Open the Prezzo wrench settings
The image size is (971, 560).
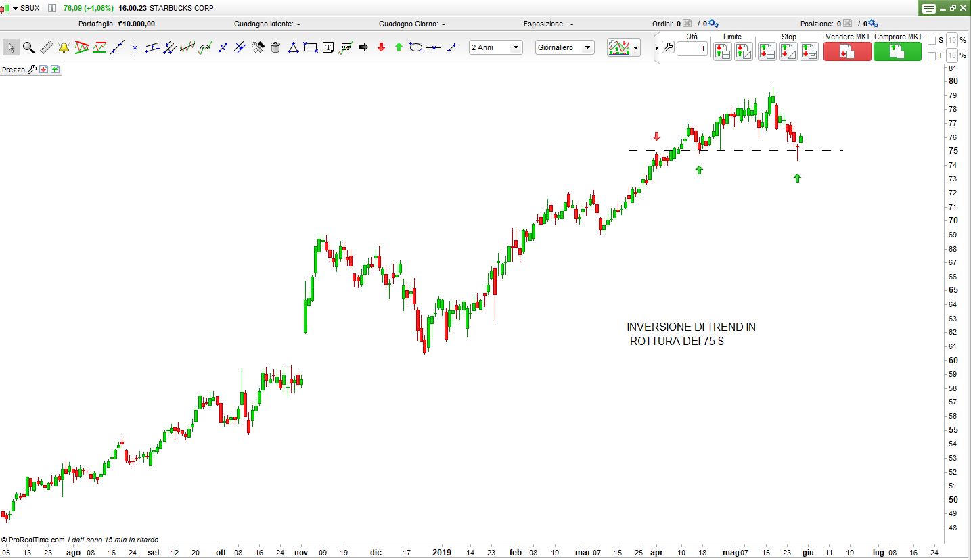click(x=32, y=70)
